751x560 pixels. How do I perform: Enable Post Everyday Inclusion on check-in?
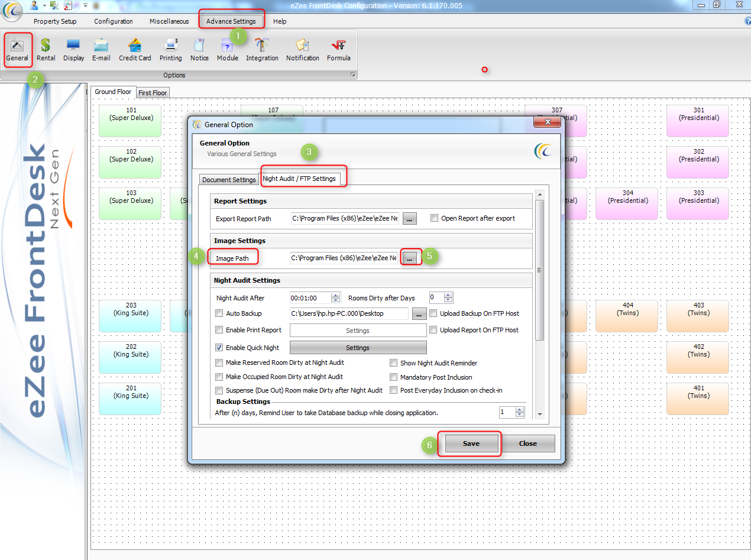click(x=394, y=390)
